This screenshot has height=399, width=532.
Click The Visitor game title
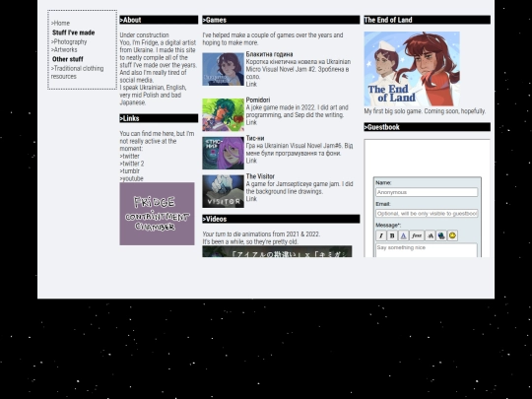click(x=260, y=176)
